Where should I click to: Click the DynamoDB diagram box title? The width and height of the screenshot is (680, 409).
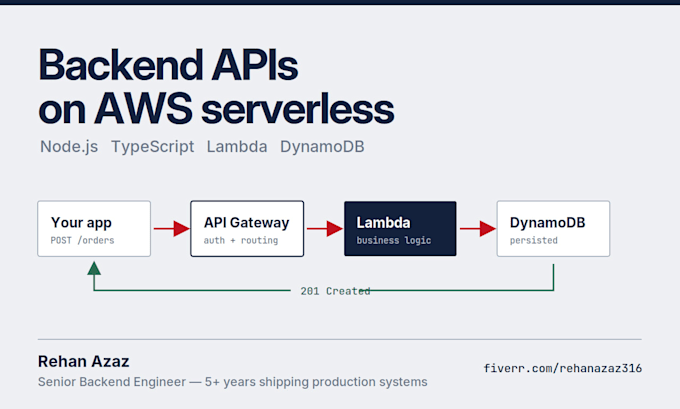click(x=547, y=222)
